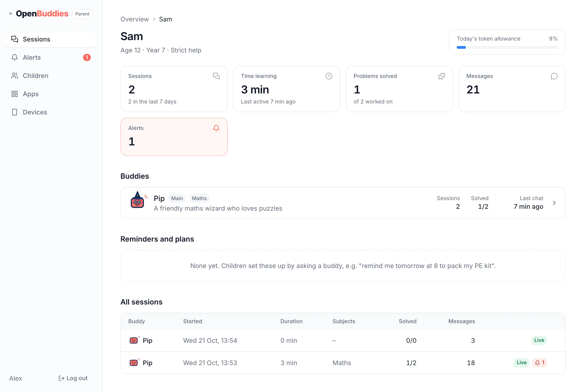Image resolution: width=584 pixels, height=392 pixels.
Task: Click Pip avatar in the 13:54 session row
Action: point(134,340)
